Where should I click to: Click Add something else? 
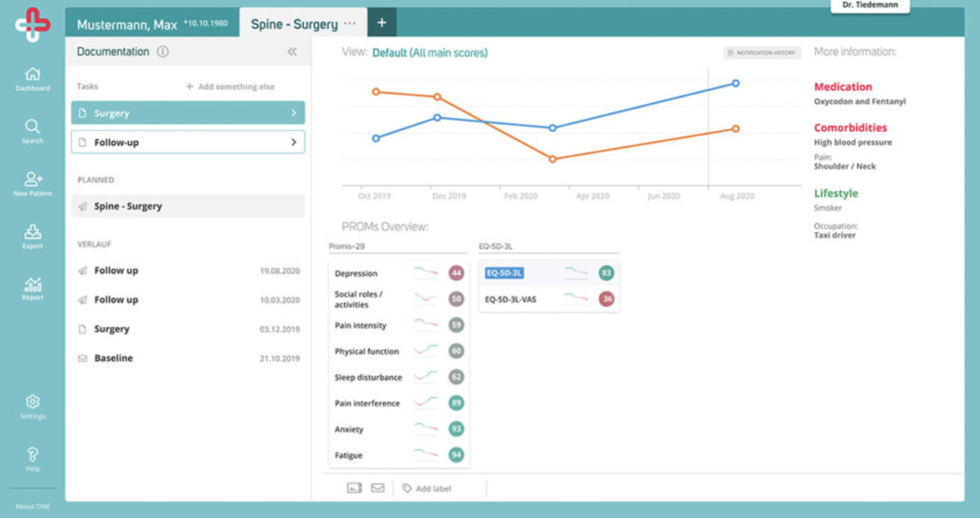coord(231,87)
